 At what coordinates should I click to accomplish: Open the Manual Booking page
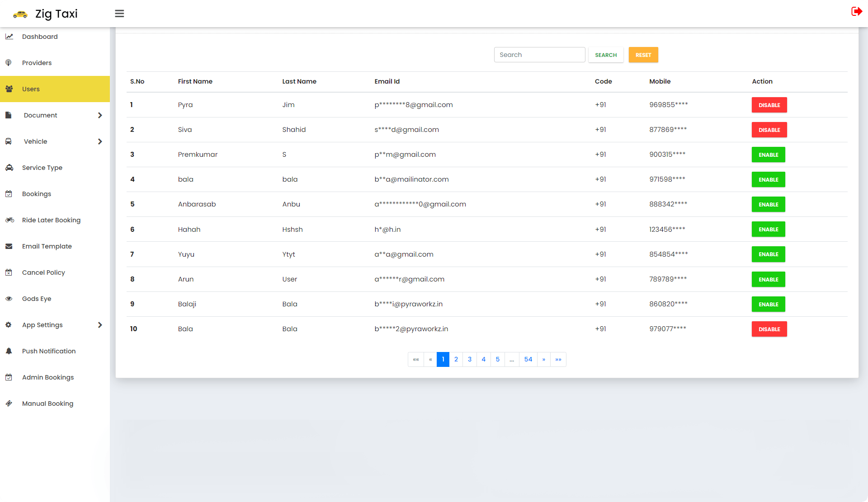click(x=55, y=403)
